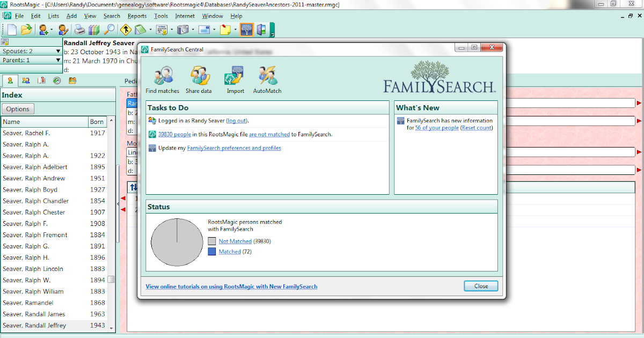This screenshot has width=644, height=338.
Task: Switch to the single person Index side tab
Action: [10, 80]
